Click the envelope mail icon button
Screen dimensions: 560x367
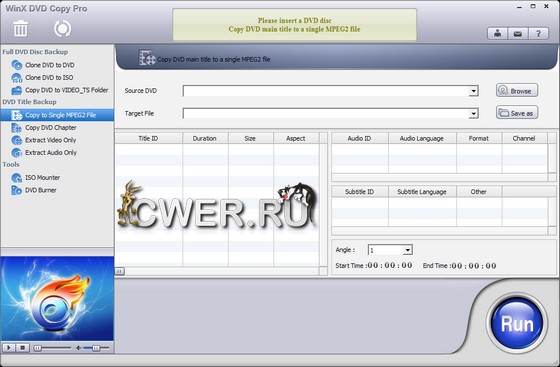coord(518,34)
